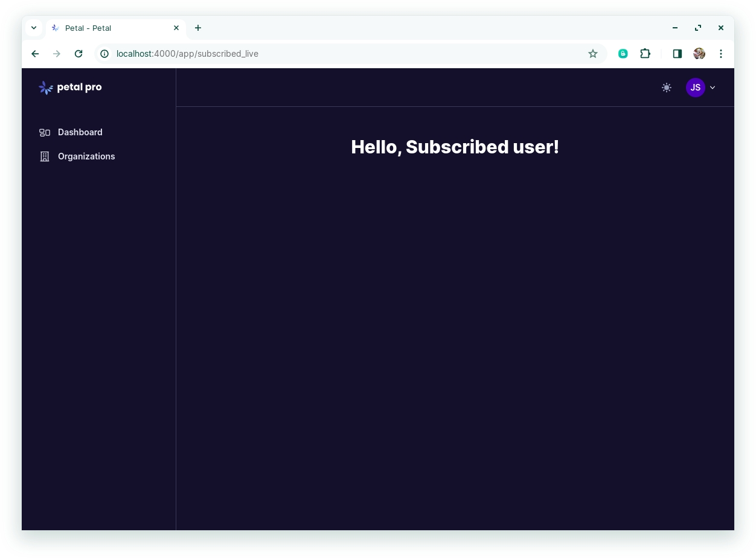This screenshot has width=756, height=558.
Task: Go to the Organizations page
Action: pos(86,156)
